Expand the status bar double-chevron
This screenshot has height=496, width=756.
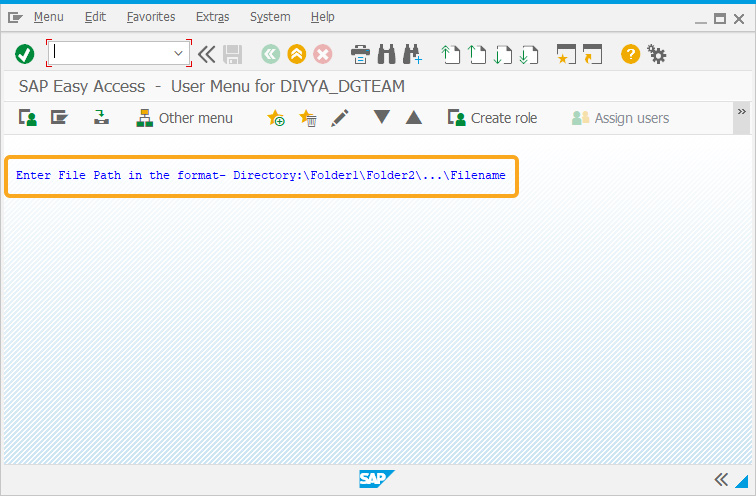point(721,480)
